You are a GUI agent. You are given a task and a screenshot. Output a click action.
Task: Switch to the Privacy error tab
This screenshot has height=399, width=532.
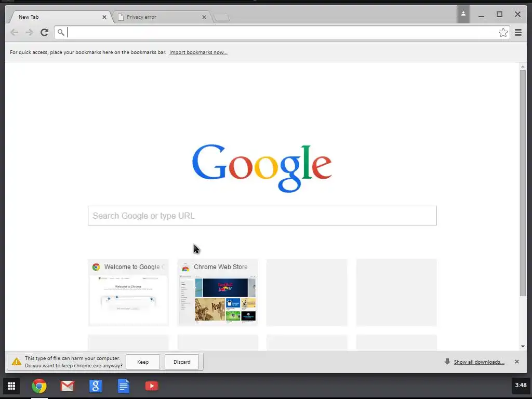point(162,17)
